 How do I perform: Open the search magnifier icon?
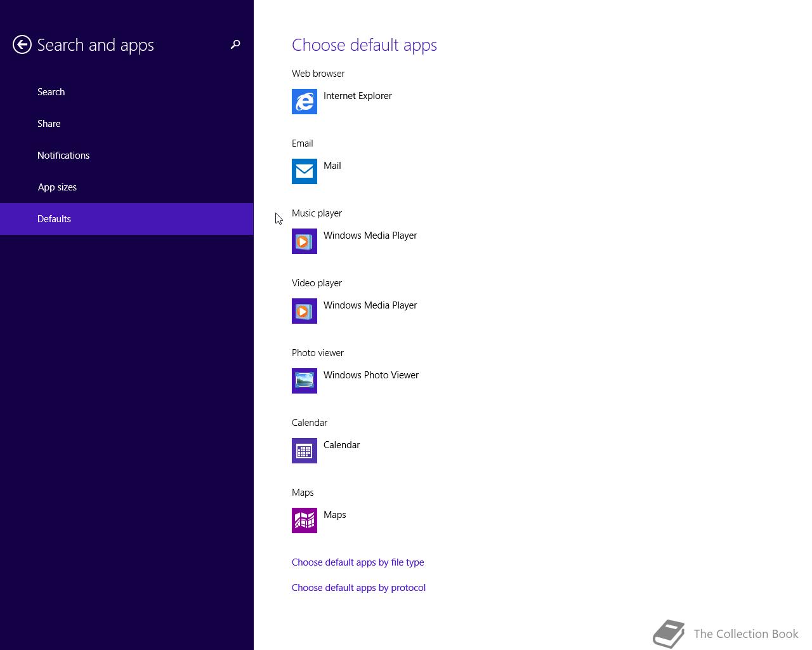click(x=235, y=44)
